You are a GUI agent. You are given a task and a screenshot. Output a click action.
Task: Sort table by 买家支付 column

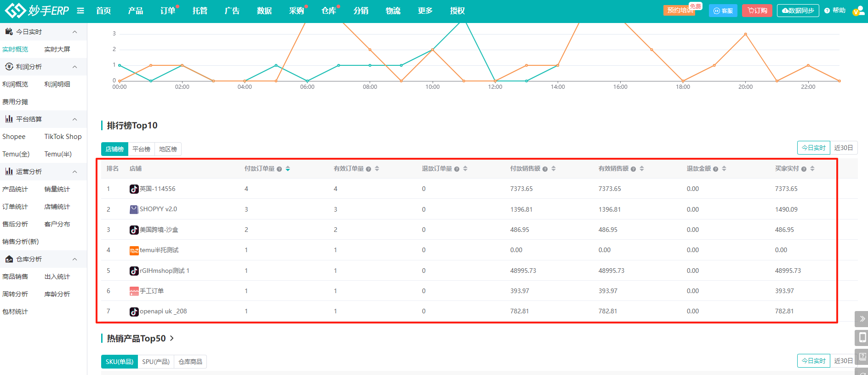click(x=812, y=169)
